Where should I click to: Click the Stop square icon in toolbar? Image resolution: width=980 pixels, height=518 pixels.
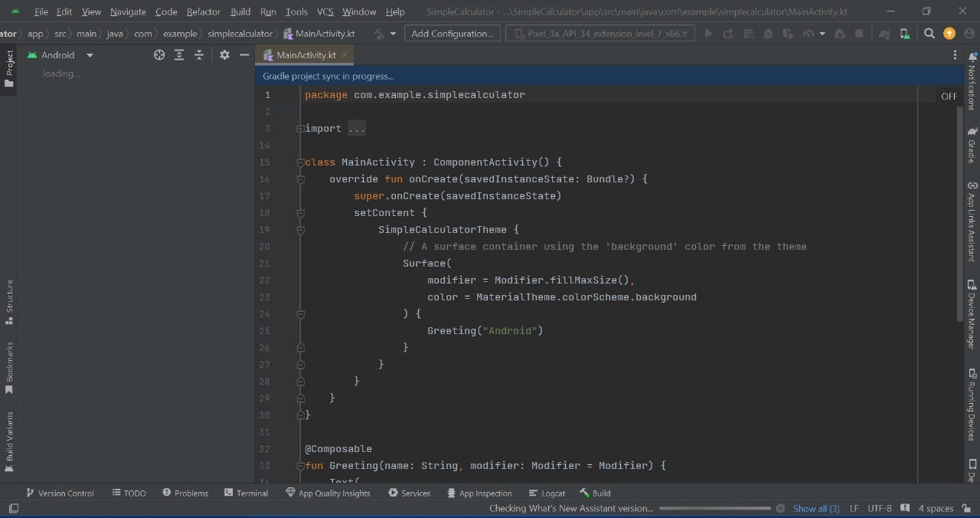pyautogui.click(x=859, y=34)
